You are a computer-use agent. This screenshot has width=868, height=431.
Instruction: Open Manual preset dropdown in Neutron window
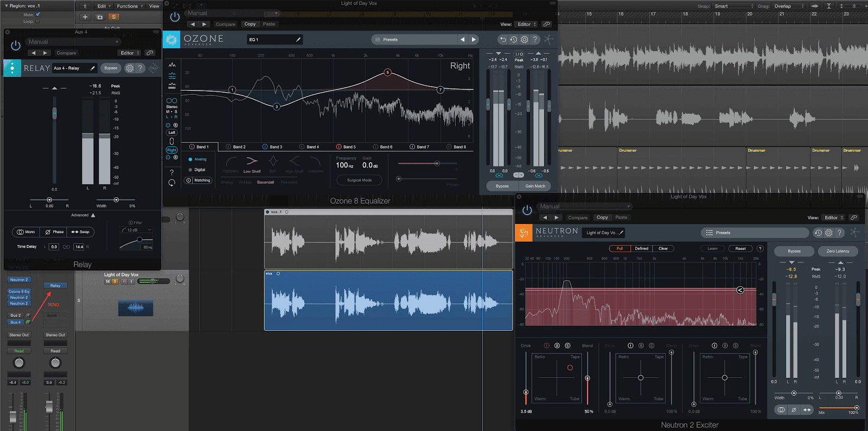click(x=584, y=207)
